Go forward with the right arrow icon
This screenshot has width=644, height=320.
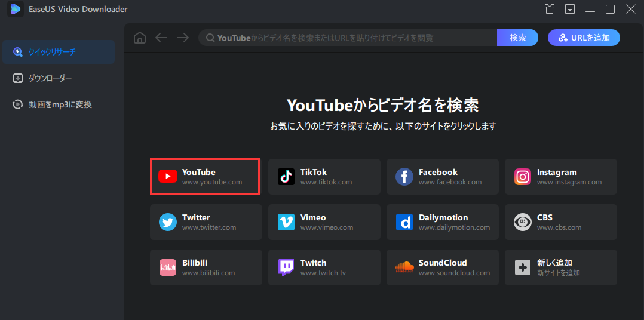183,38
